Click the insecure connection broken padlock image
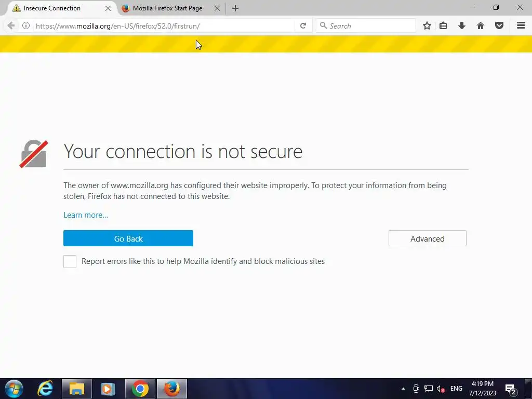The image size is (532, 399). [x=34, y=154]
